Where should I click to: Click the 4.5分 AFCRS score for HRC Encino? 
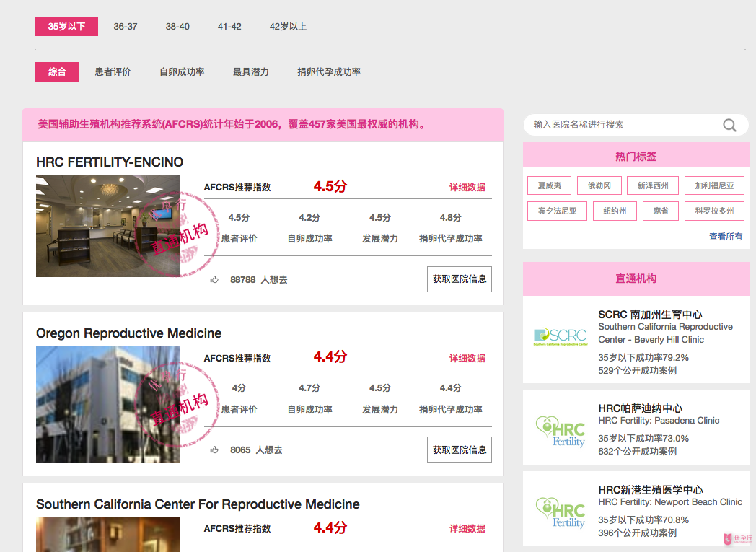(330, 187)
